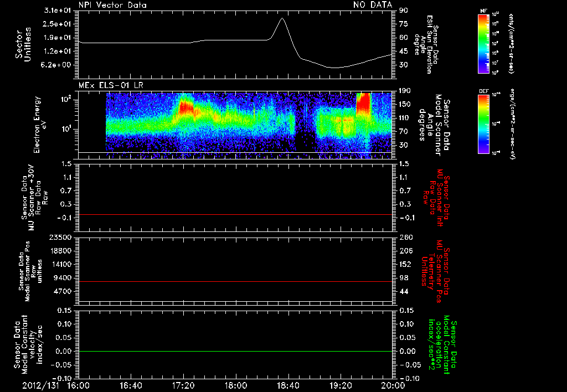Click the '3.1e+01' sector axis value

58,10
